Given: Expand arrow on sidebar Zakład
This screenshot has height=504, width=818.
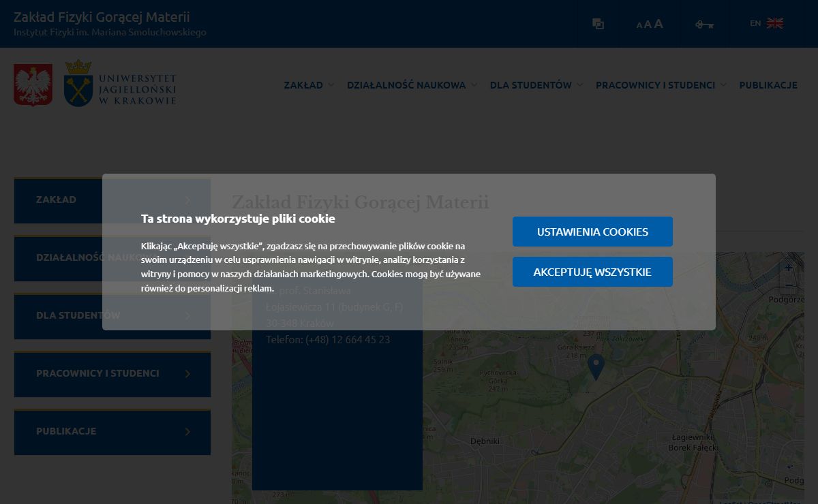Looking at the screenshot, I should coord(187,200).
